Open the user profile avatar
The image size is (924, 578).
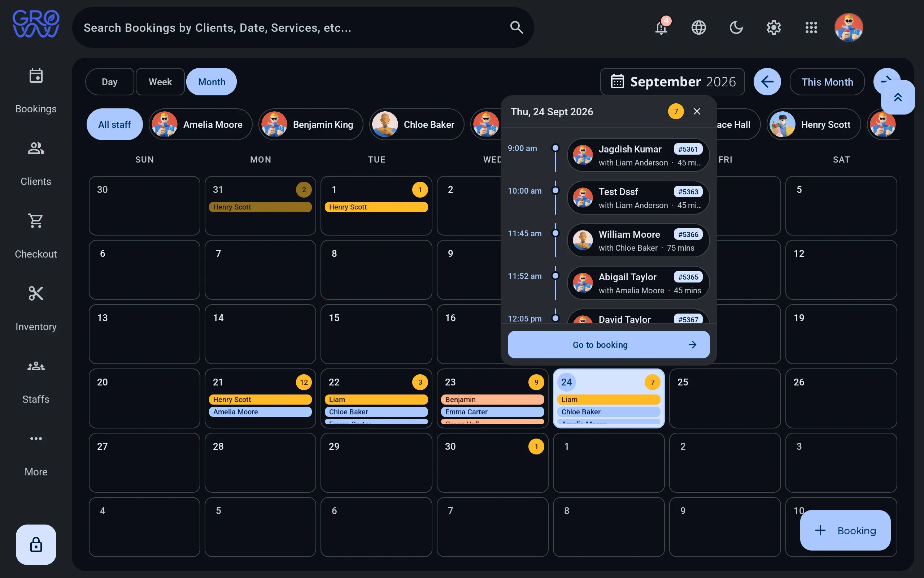[849, 27]
